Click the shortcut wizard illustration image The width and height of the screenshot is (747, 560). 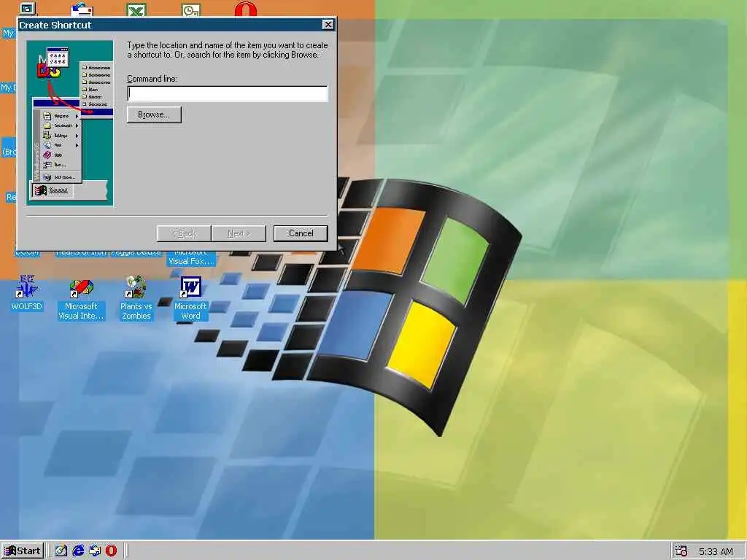(70, 122)
